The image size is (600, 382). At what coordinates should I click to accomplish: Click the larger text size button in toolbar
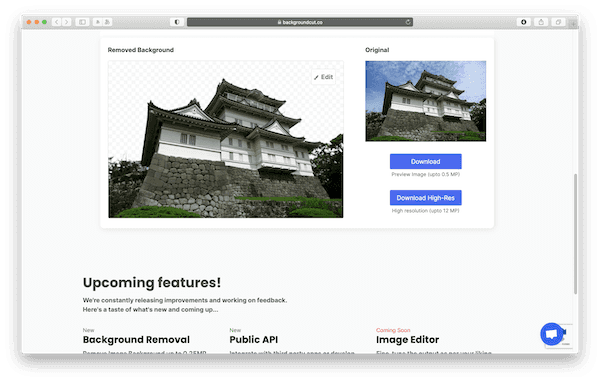point(107,22)
